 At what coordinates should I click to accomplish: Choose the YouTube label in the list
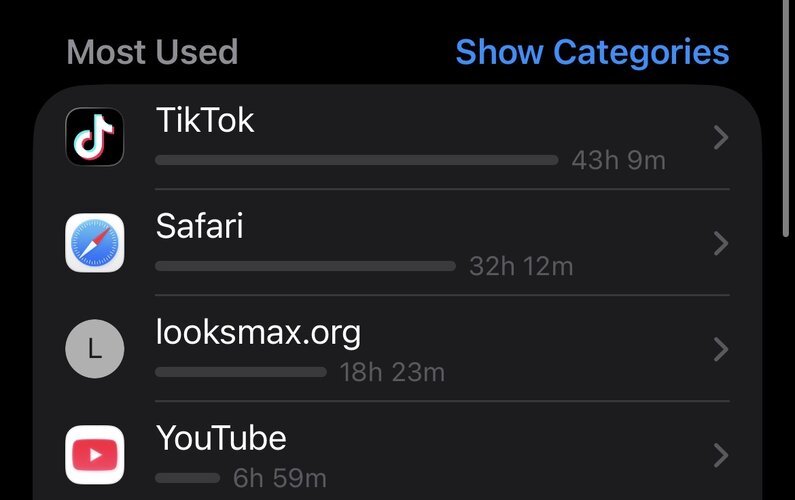tap(221, 438)
